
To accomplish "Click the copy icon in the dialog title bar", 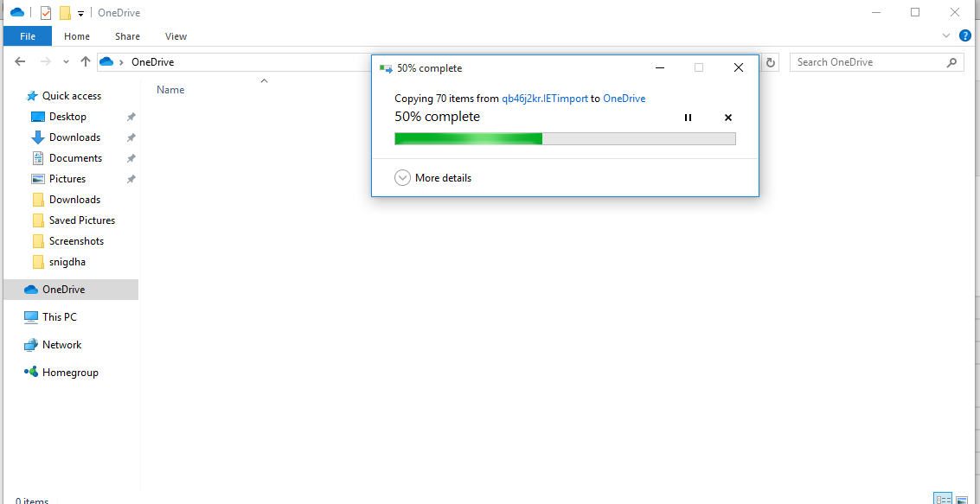I will click(x=387, y=68).
